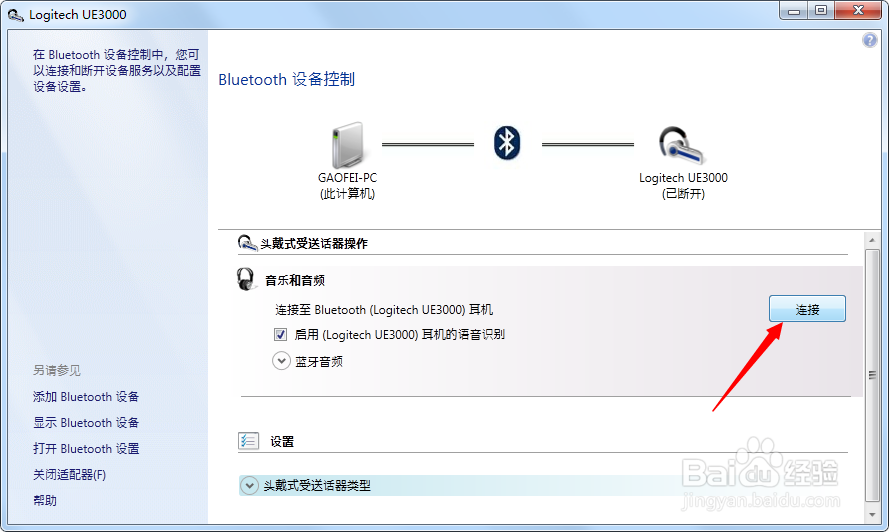
Task: Expand 头戴式受送话器类型 section
Action: point(249,485)
